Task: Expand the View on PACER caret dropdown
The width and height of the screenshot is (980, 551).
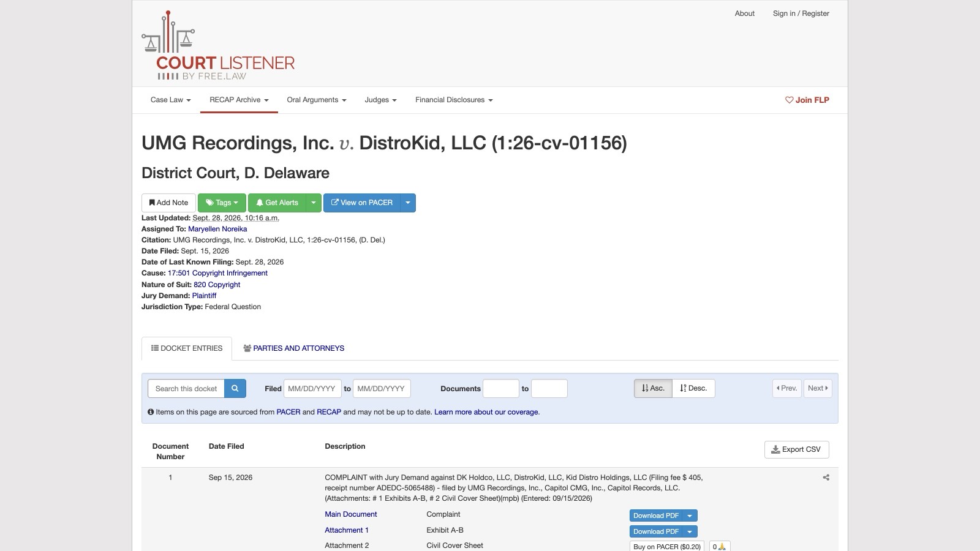Action: point(408,203)
